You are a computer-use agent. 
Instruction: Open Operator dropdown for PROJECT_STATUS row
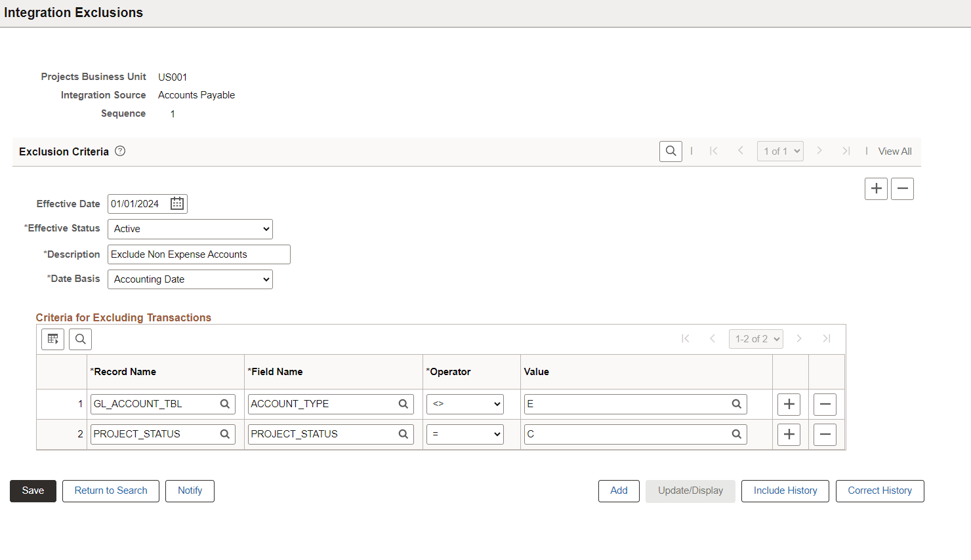(x=465, y=434)
